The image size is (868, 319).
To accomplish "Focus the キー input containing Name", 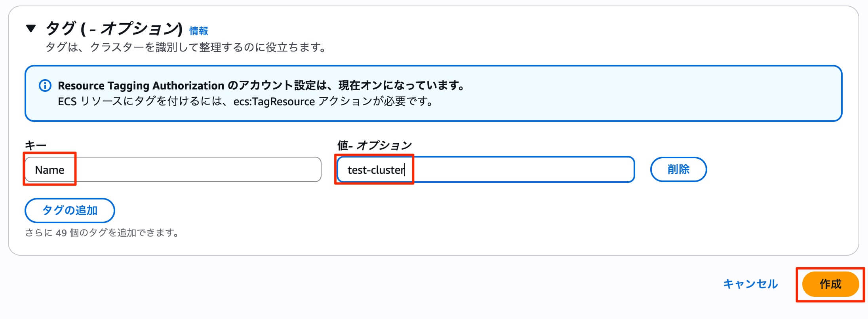I will 173,170.
